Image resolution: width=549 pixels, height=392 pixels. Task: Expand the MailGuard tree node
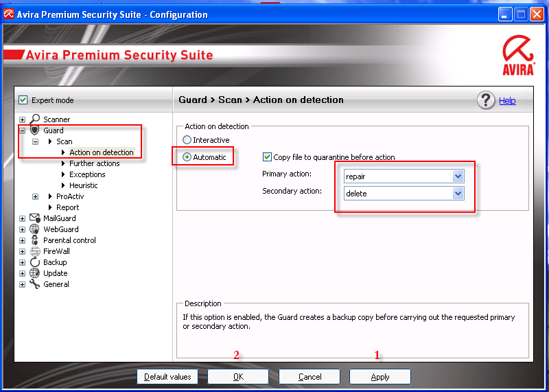(x=23, y=218)
